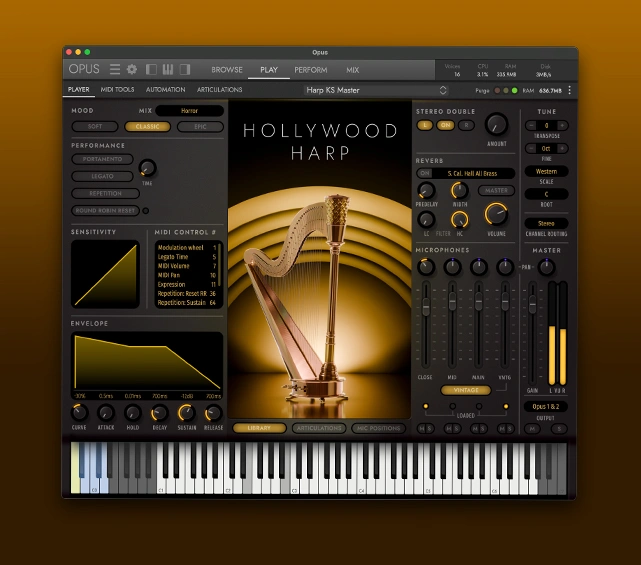The image size is (641, 565).
Task: Click the Main microphone pan knob
Action: (478, 267)
